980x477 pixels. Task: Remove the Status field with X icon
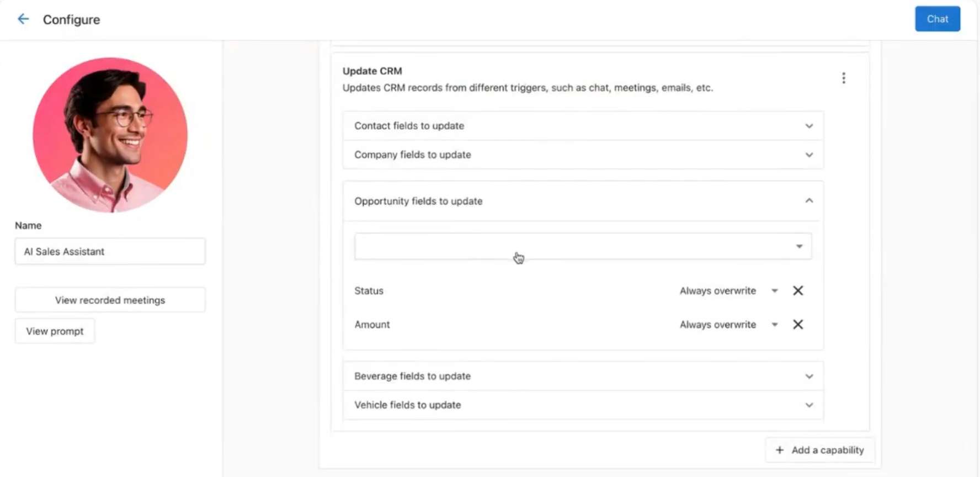pyautogui.click(x=798, y=291)
